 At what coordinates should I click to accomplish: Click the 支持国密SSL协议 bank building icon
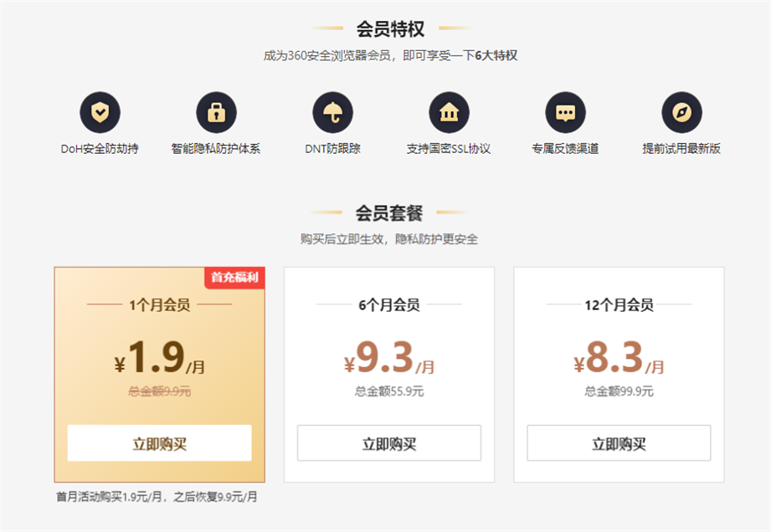point(449,112)
